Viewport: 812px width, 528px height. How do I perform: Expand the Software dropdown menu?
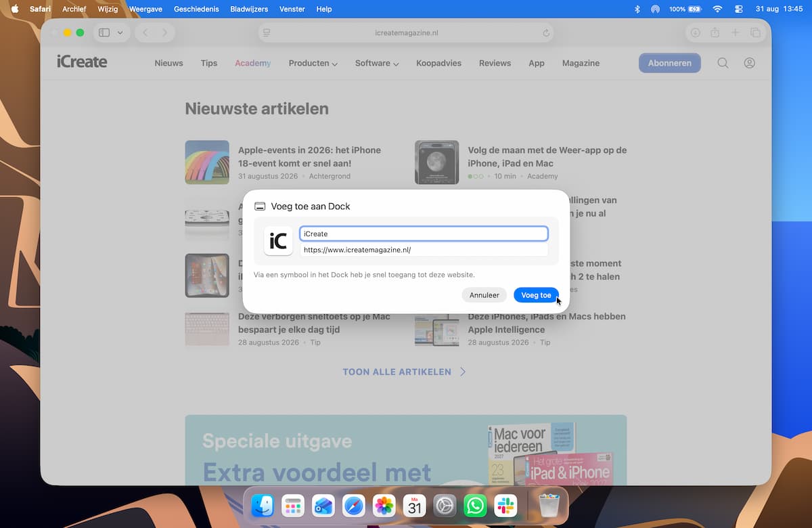click(x=377, y=63)
